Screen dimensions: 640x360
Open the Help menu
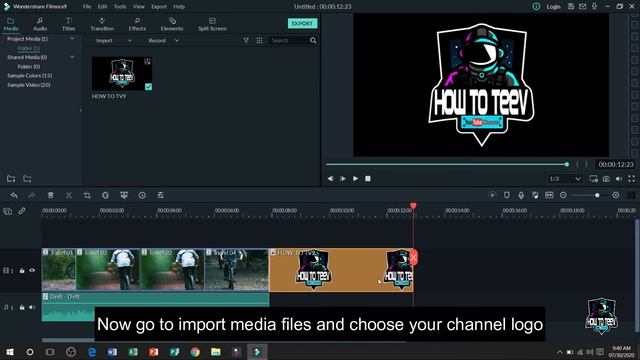point(179,7)
